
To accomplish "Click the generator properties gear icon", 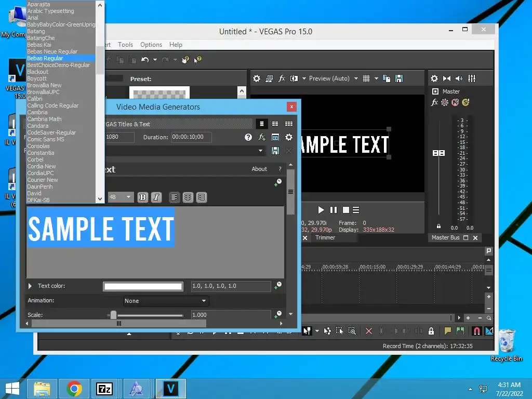I will coord(289,137).
